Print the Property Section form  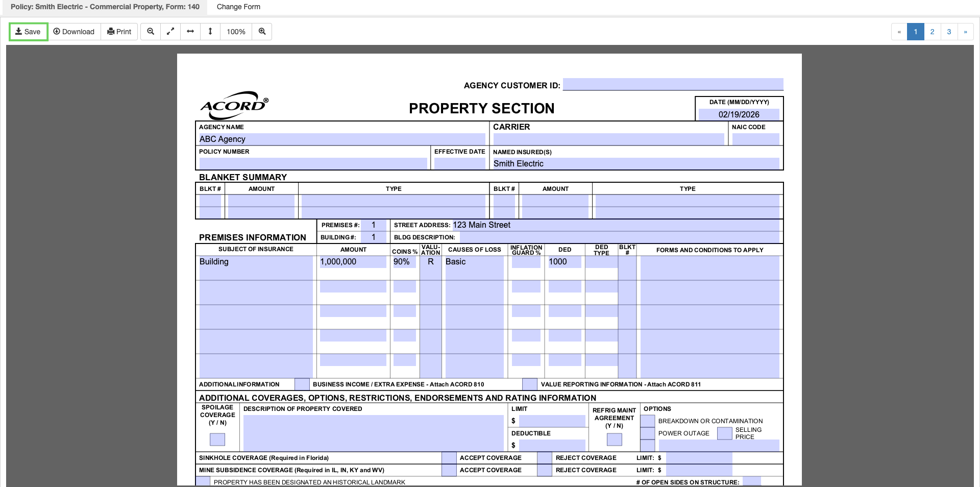pyautogui.click(x=119, y=32)
